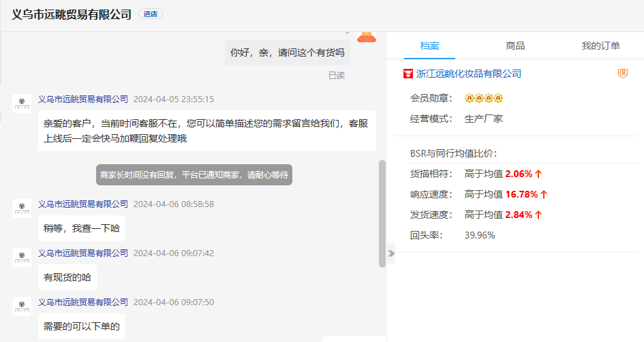
Task: Click the gold 会员勋章 medal icons
Action: pos(484,98)
